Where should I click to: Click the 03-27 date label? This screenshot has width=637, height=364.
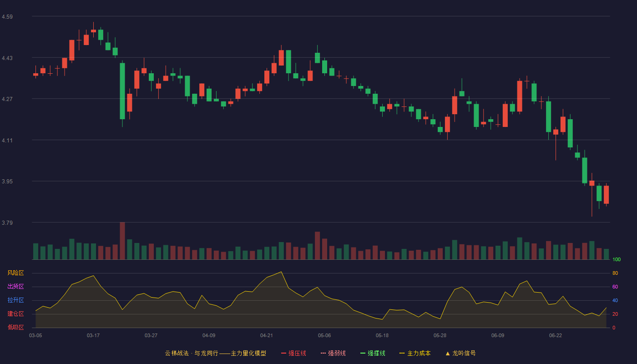[151, 335]
